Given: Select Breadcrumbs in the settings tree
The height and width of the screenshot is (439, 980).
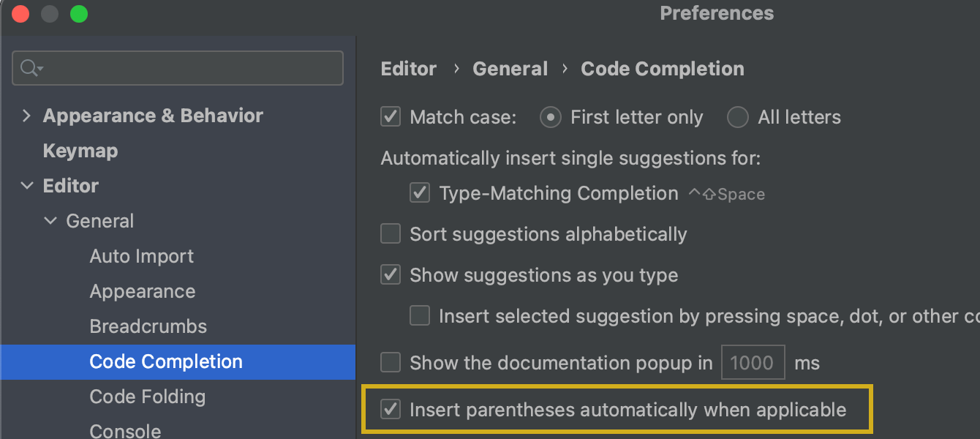Looking at the screenshot, I should tap(148, 326).
